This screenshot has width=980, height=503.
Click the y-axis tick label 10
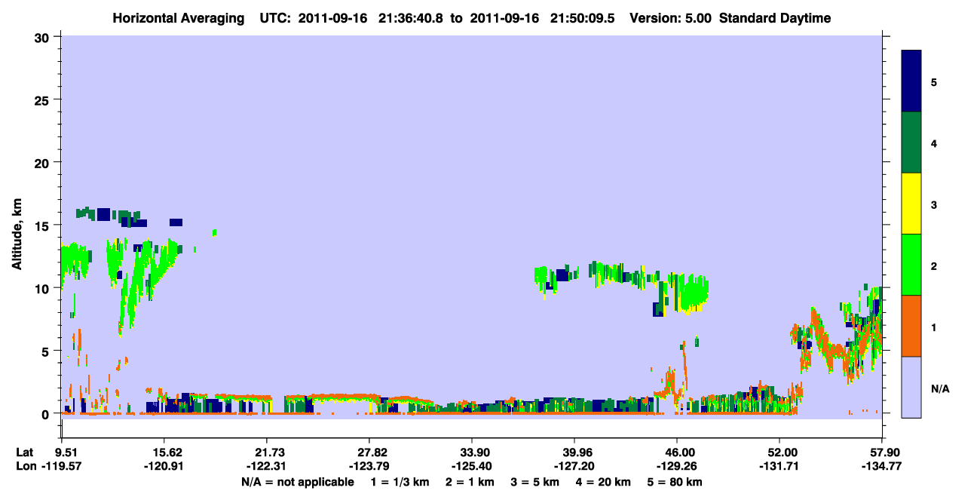(44, 288)
